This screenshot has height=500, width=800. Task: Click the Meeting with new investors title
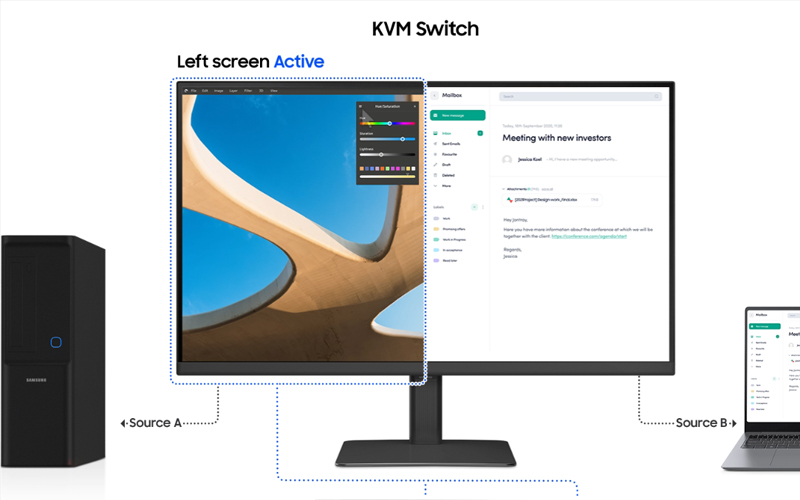point(557,138)
